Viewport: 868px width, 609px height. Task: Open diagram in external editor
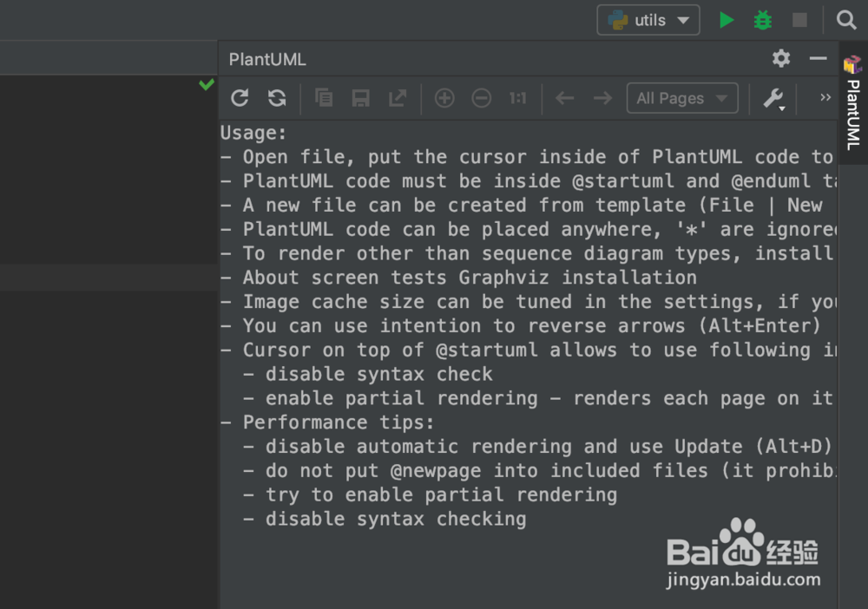point(398,98)
